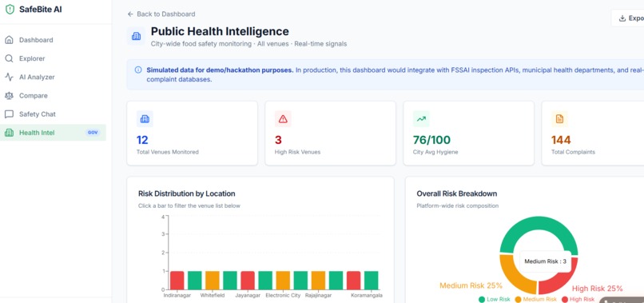The image size is (644, 303).
Task: Click the Medium Risk : 3 tooltip
Action: (x=545, y=261)
